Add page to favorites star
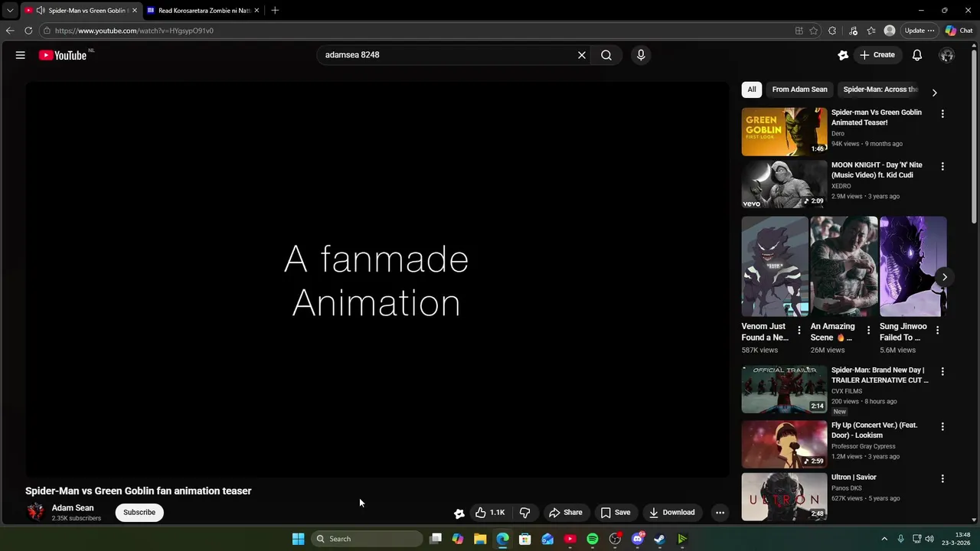The height and width of the screenshot is (551, 980). pos(813,31)
